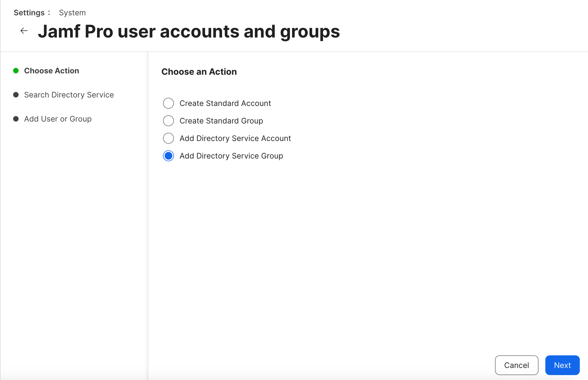Screen dimensions: 588x380
Task: Select Create Standard Group radio button
Action: (x=168, y=121)
